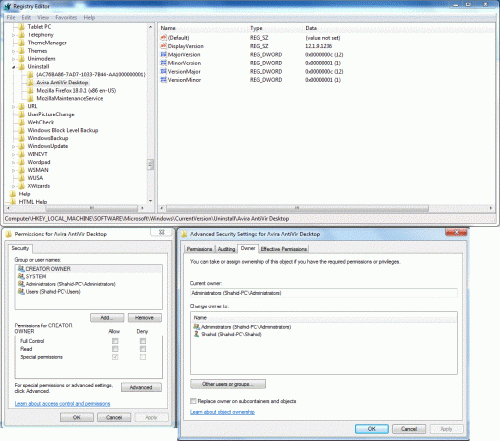This screenshot has width=500, height=441.
Task: Click the WindowsUpdate folder icon
Action: (x=22, y=146)
